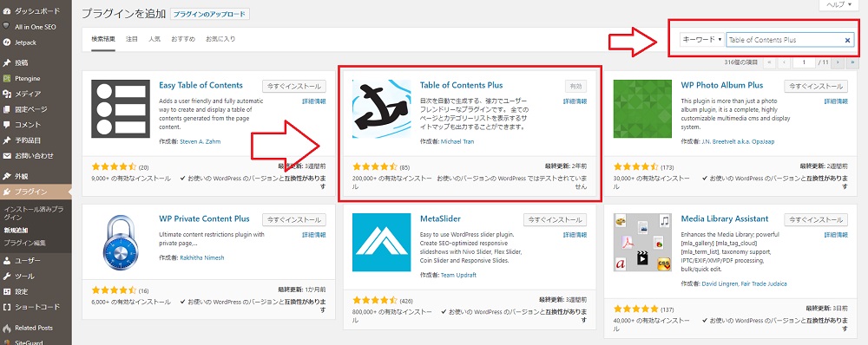
Task: Click the 投稿 pin icon
Action: click(7, 62)
